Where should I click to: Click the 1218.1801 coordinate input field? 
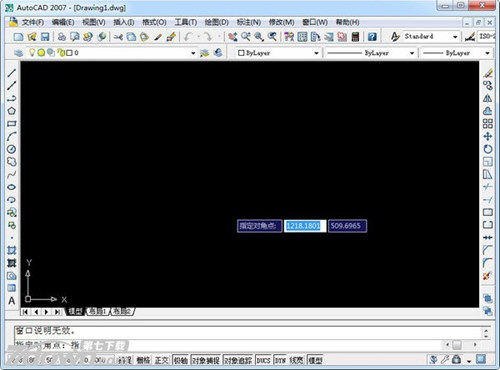point(305,226)
